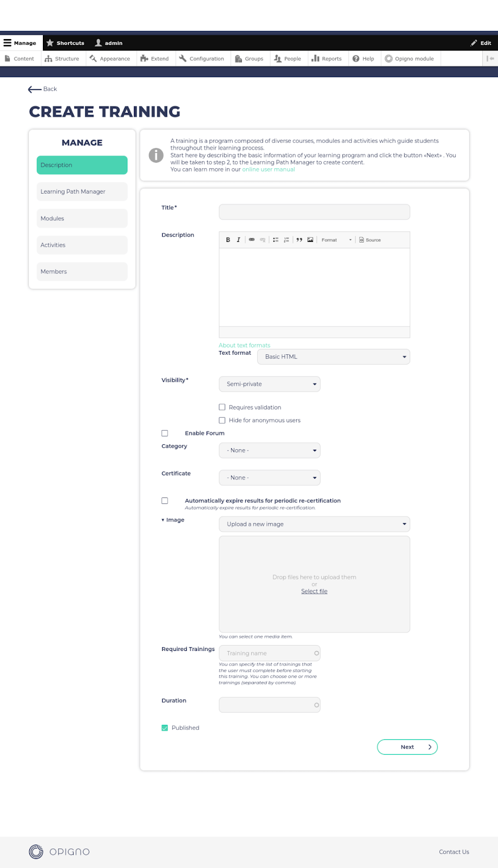Insert a numbered list
Image resolution: width=498 pixels, height=868 pixels.
[x=286, y=240]
